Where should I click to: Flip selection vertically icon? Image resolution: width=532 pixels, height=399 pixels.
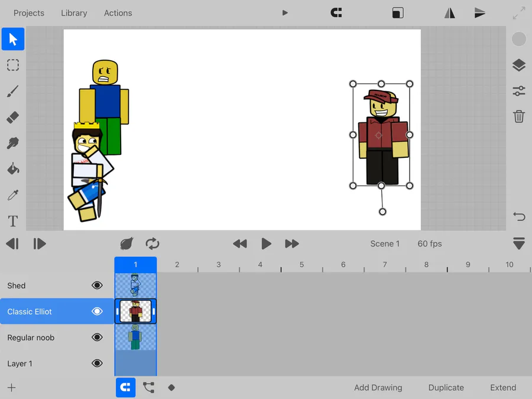(x=480, y=13)
